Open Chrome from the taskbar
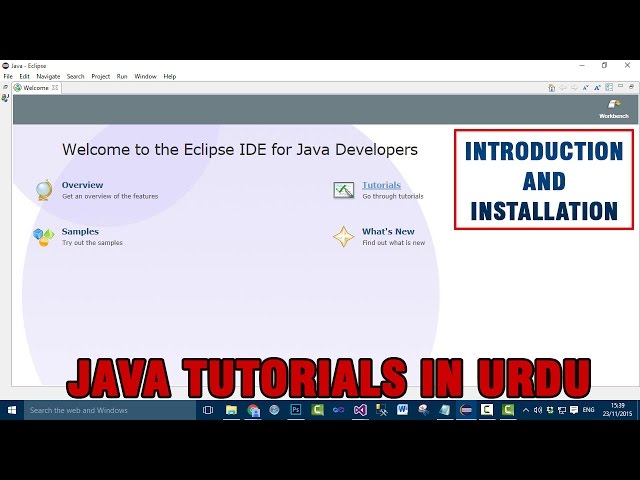Image resolution: width=640 pixels, height=480 pixels. (253, 410)
